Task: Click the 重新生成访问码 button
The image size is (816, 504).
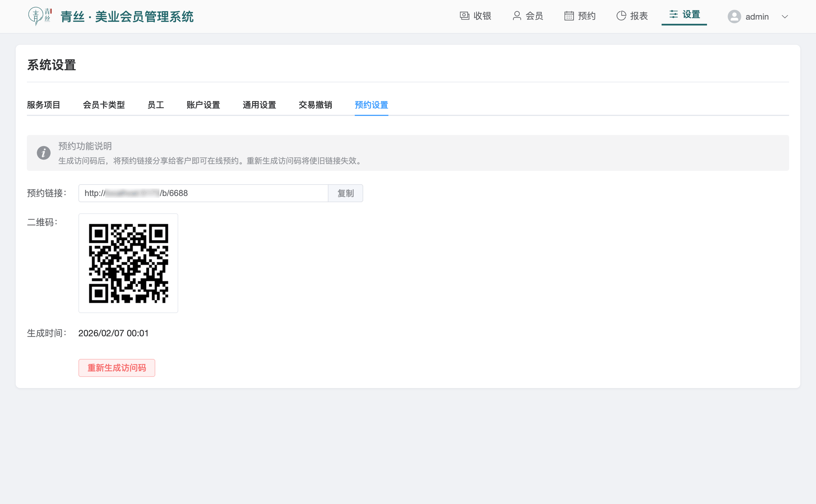Action: coord(117,368)
